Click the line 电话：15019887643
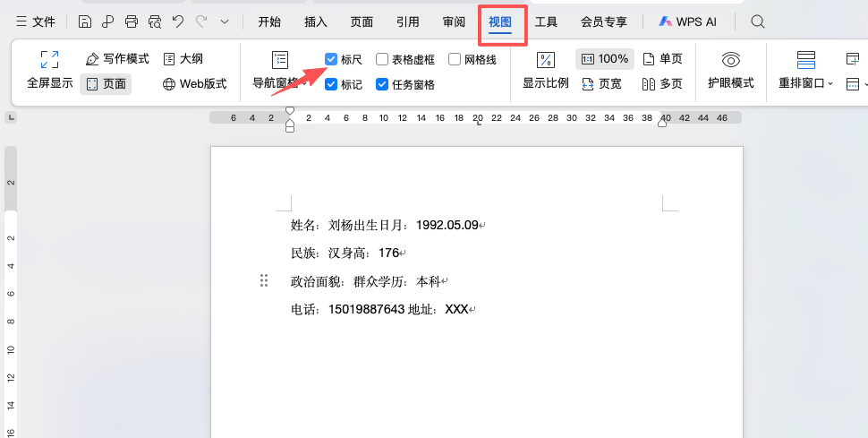 click(x=383, y=309)
